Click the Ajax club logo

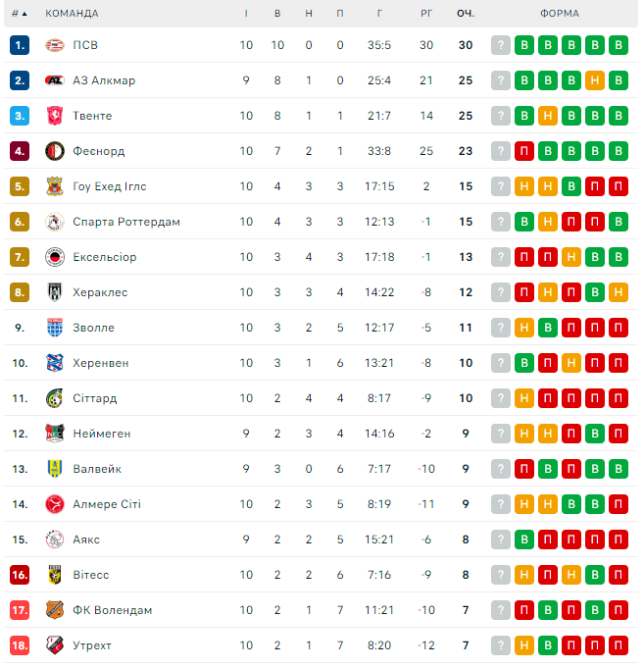pos(54,540)
